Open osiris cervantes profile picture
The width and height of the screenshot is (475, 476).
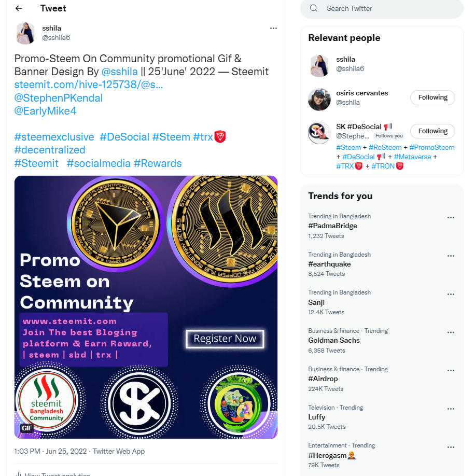click(x=319, y=100)
